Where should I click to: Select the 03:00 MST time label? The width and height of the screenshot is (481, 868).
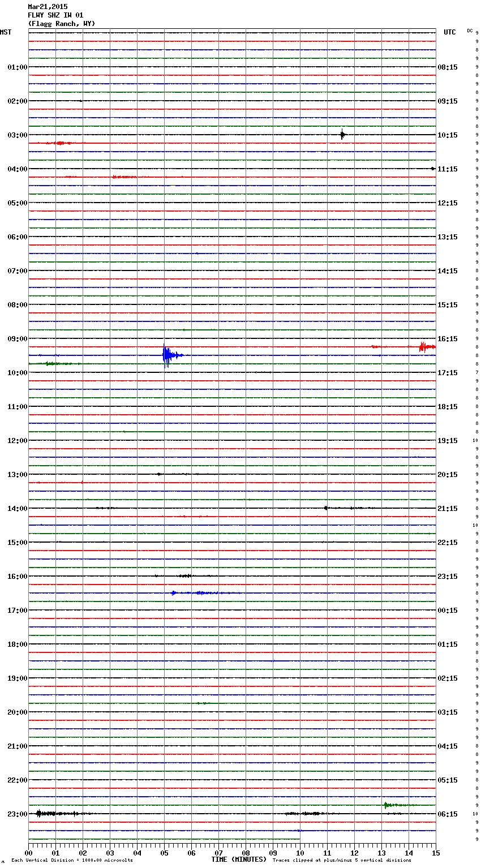18,135
